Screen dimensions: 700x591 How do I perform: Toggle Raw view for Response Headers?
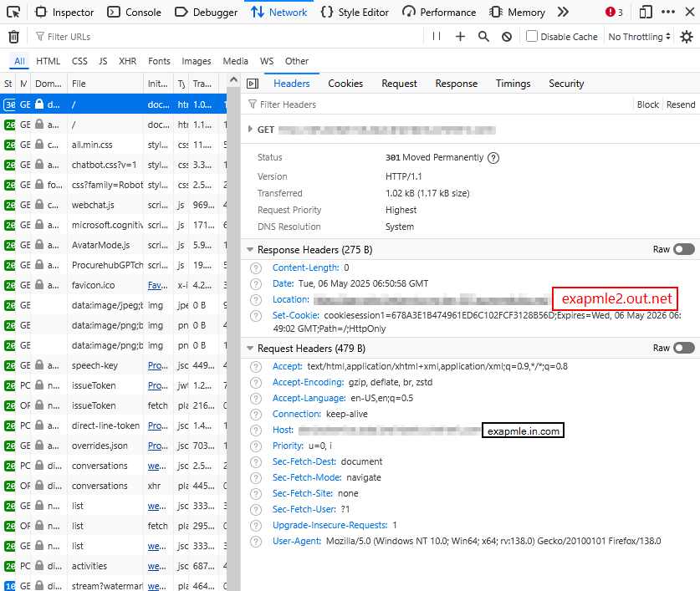click(684, 249)
